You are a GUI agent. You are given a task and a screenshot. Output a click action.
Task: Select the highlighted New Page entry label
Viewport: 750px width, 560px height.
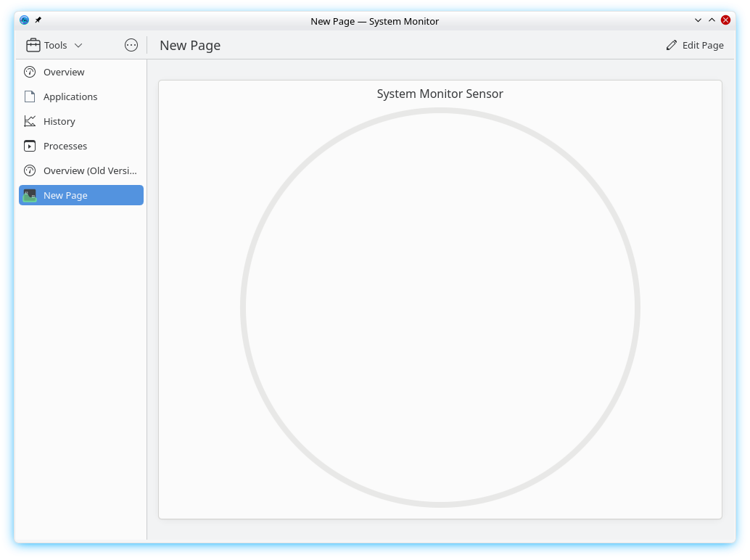65,195
